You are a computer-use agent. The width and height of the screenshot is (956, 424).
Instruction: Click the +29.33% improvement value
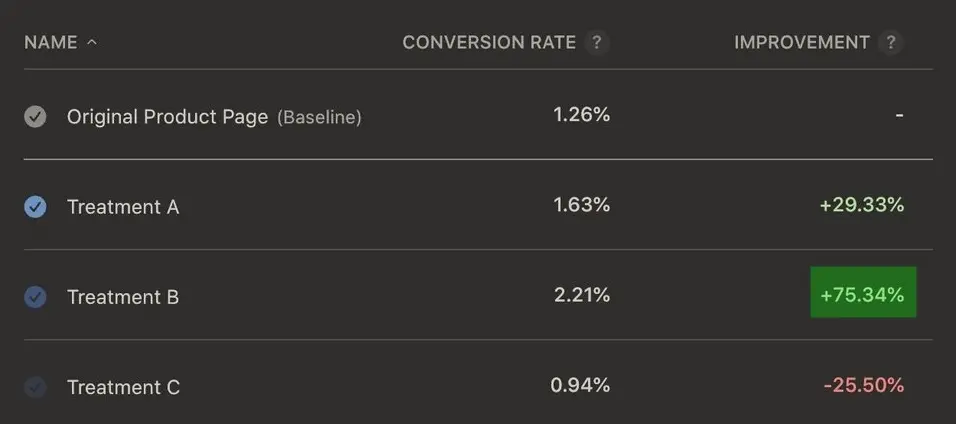tap(861, 205)
